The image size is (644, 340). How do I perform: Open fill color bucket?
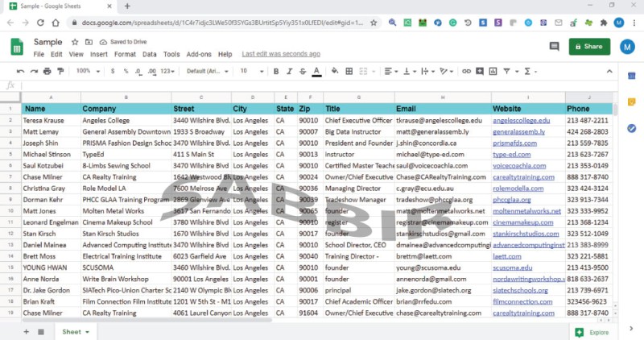click(x=335, y=71)
